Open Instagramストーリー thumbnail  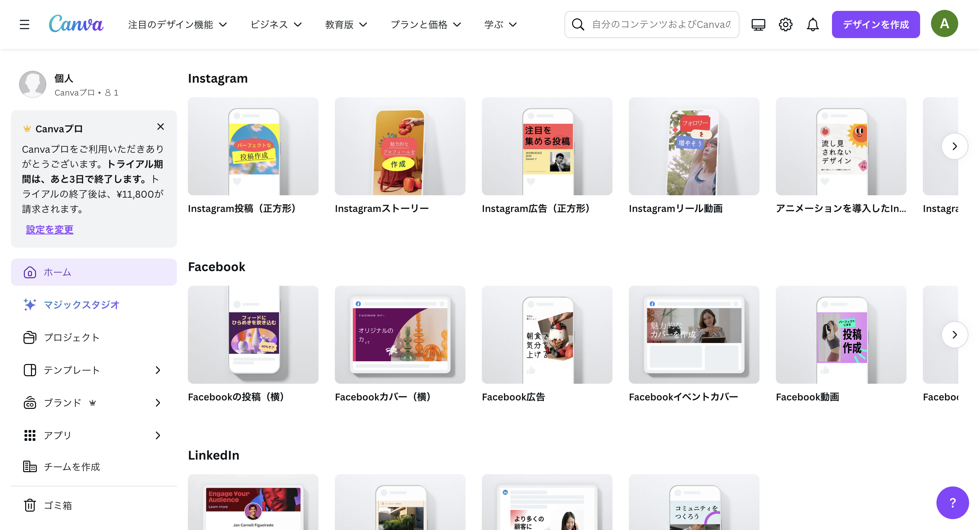pyautogui.click(x=400, y=146)
